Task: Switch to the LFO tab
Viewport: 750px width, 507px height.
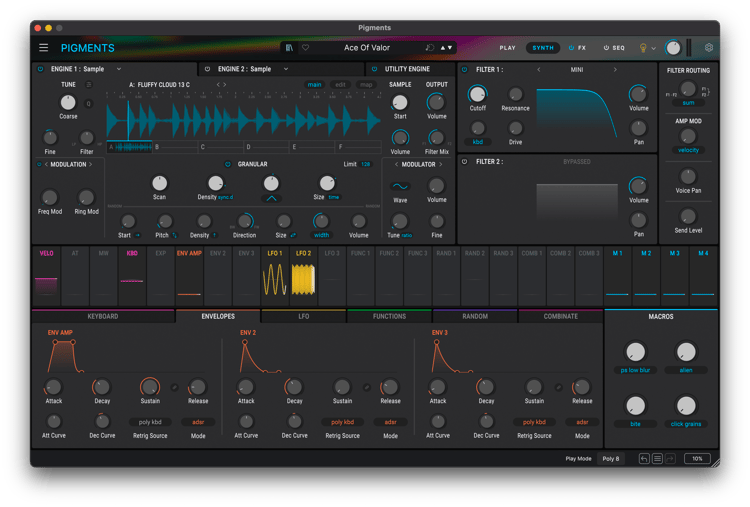Action: pos(304,316)
